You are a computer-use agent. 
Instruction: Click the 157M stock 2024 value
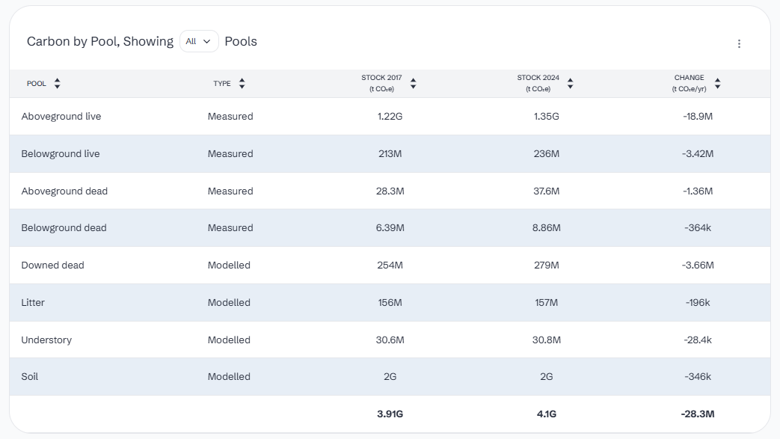click(546, 302)
